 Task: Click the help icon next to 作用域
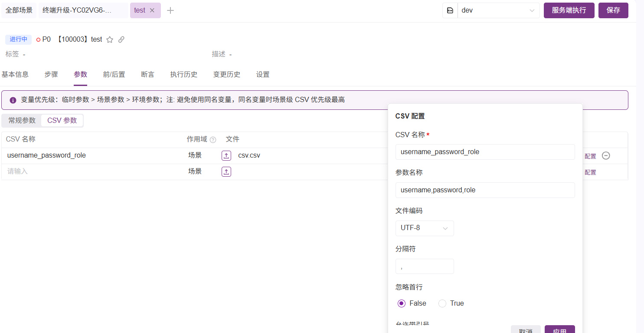pos(213,140)
